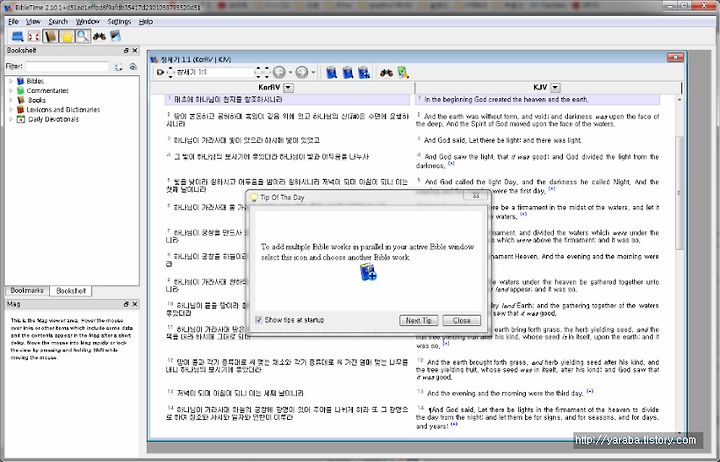Click second blue Bible module icon in window toolbar
This screenshot has width=720, height=462.
(348, 72)
